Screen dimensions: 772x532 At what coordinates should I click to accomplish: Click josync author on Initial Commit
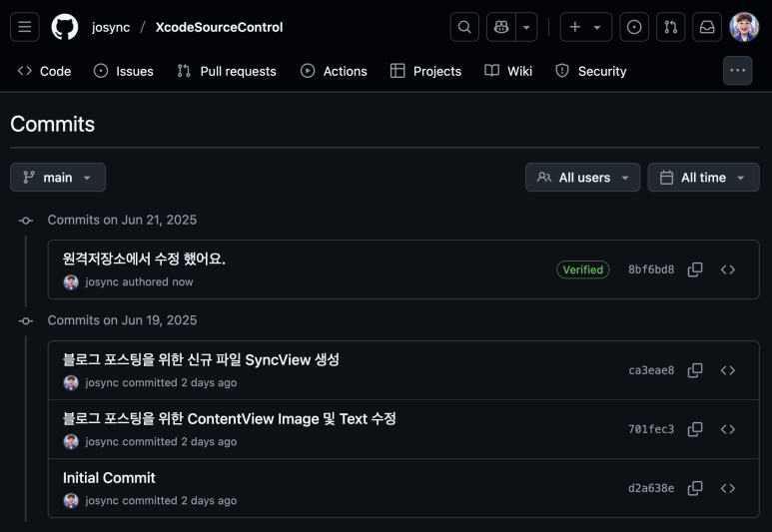tap(102, 500)
